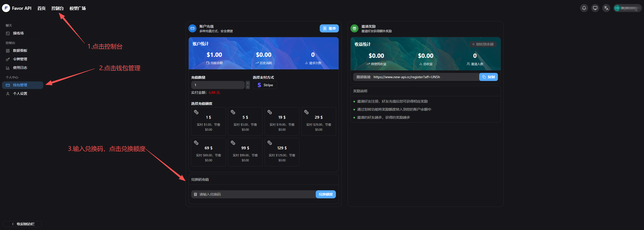Select 钱包管理 wallet management in sidebar
The height and width of the screenshot is (230, 644).
click(23, 85)
